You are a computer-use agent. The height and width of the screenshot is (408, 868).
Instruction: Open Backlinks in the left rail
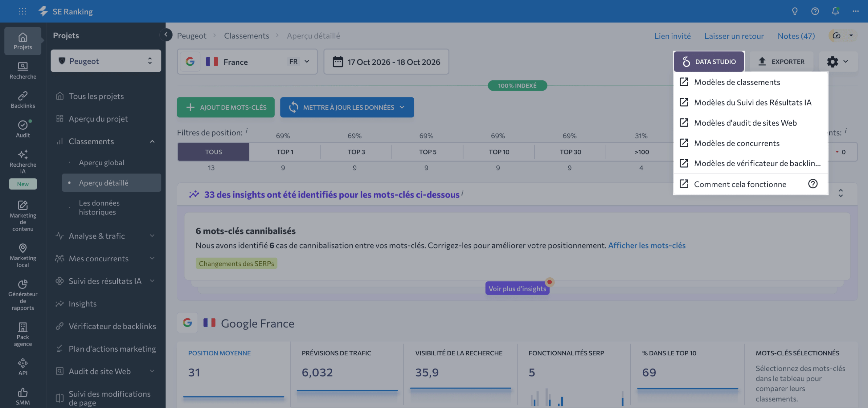[x=23, y=100]
